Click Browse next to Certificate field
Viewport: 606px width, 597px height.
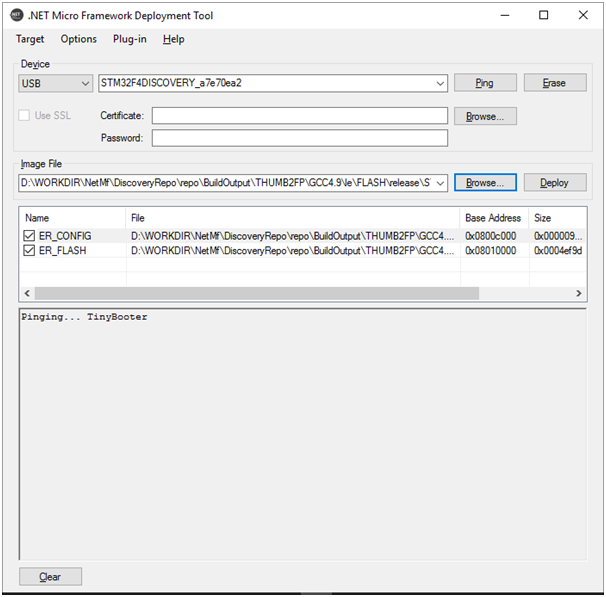coord(485,116)
